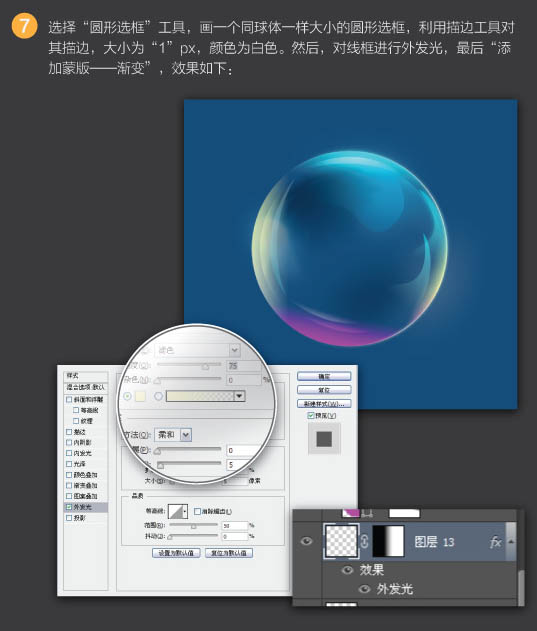Screen dimensions: 537x631
Task: Collapse effects arrow beside the fx icon
Action: tap(510, 542)
